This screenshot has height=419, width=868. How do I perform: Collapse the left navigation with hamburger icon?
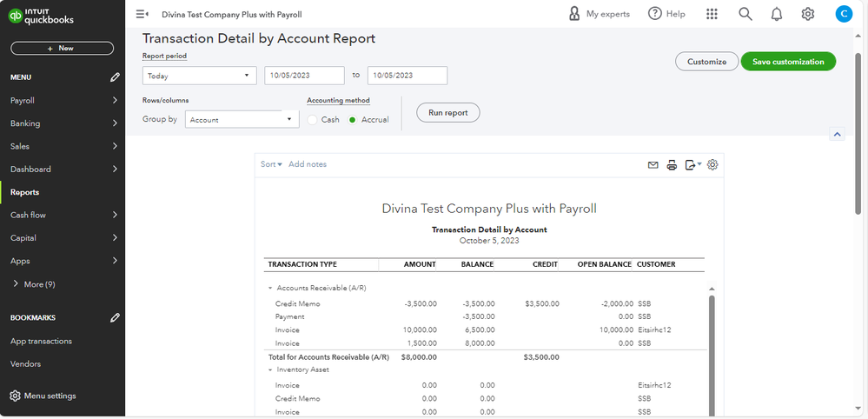point(142,15)
